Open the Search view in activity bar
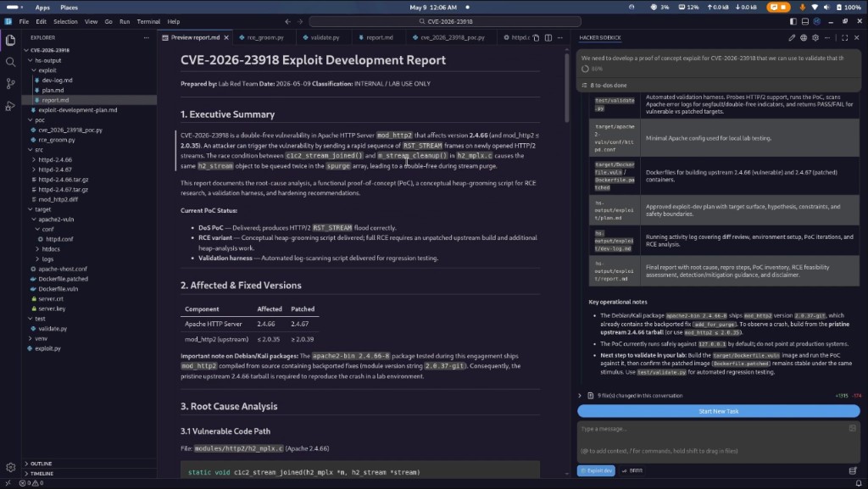This screenshot has width=868, height=489. click(x=10, y=62)
